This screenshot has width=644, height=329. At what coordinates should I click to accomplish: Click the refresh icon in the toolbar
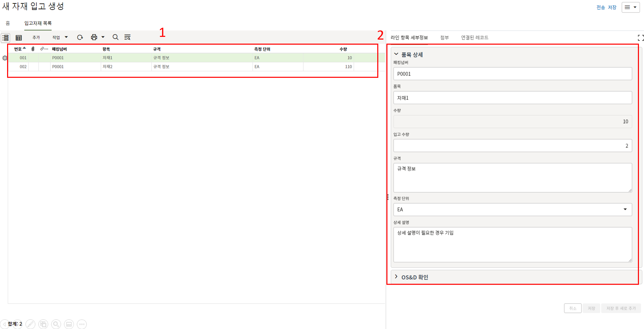[80, 37]
